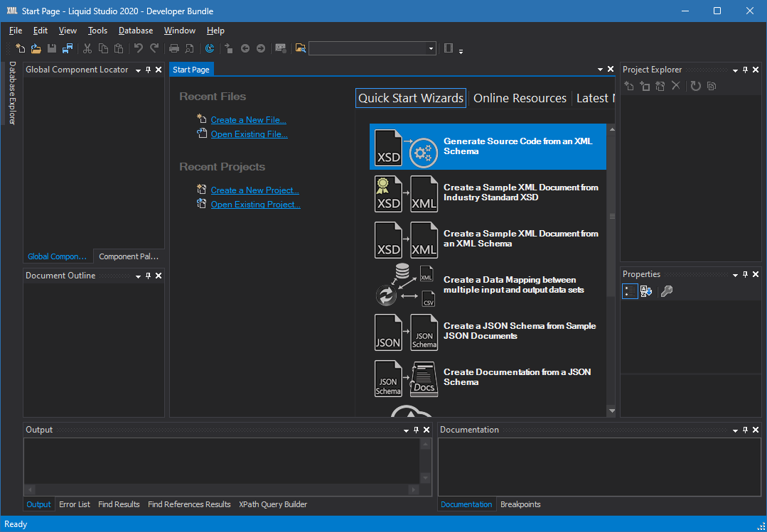
Task: Click the Create a New Project link
Action: (x=255, y=190)
